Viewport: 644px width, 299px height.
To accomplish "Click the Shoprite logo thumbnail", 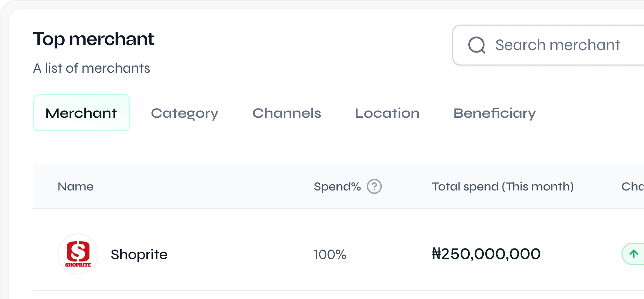I will (78, 254).
